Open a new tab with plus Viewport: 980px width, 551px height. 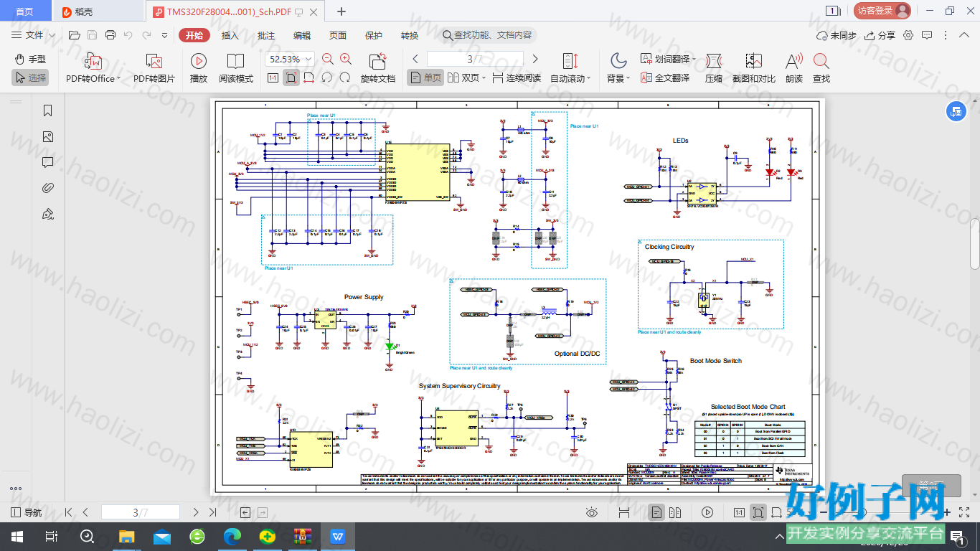click(341, 11)
